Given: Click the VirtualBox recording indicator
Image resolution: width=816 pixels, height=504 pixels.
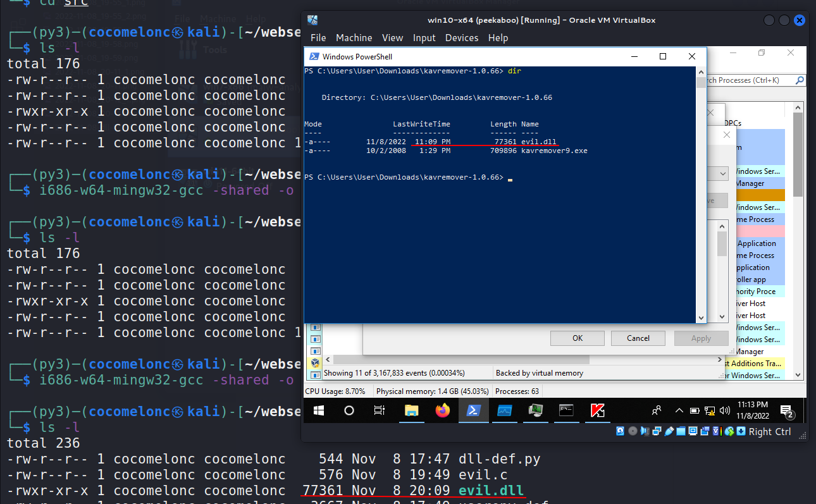Looking at the screenshot, I should [x=705, y=431].
